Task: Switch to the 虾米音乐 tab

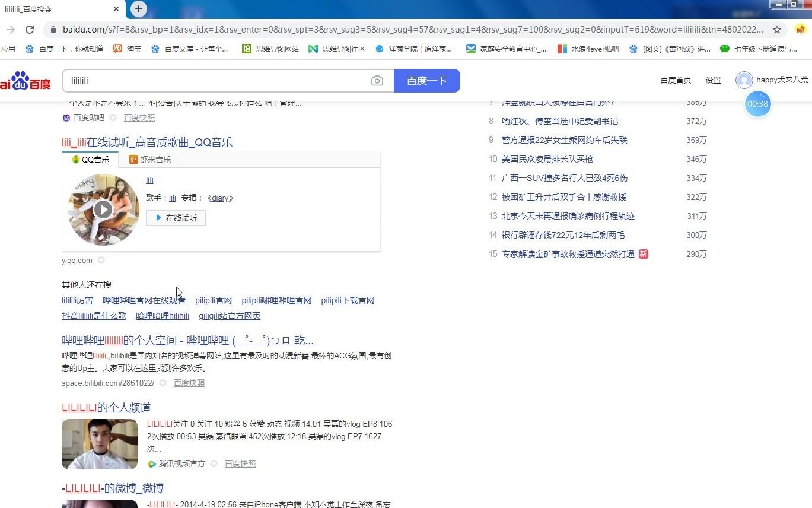Action: 150,160
